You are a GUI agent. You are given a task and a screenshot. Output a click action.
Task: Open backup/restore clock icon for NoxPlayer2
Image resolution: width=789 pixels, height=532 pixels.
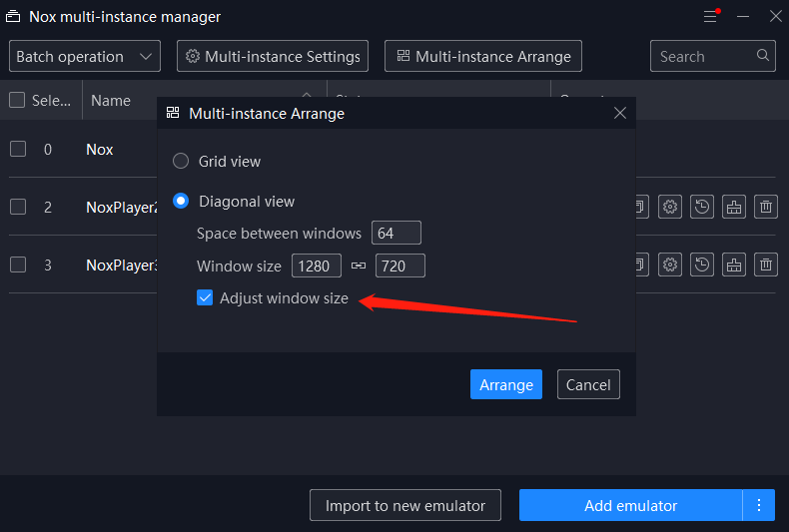702,207
